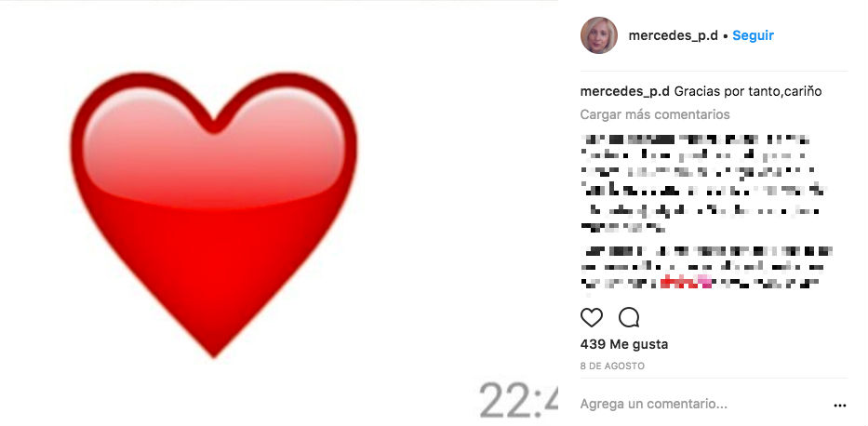The height and width of the screenshot is (426, 868).
Task: Expand Cargar más comentarios
Action: 655,114
